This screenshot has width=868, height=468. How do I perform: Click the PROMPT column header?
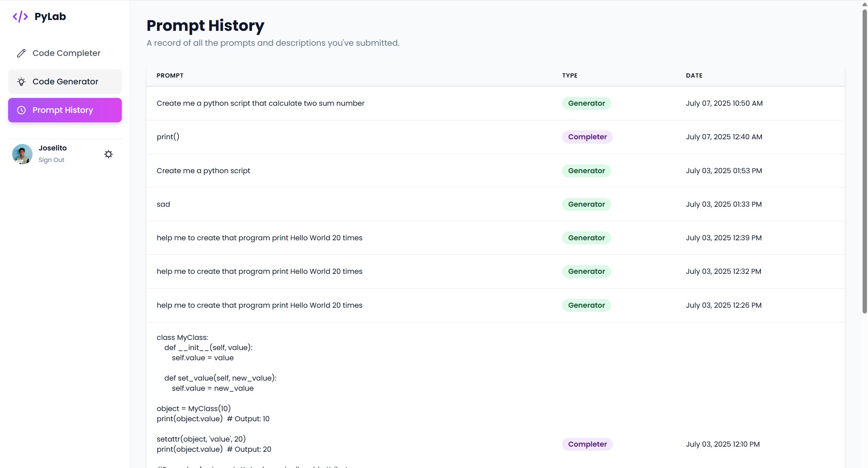coord(170,76)
